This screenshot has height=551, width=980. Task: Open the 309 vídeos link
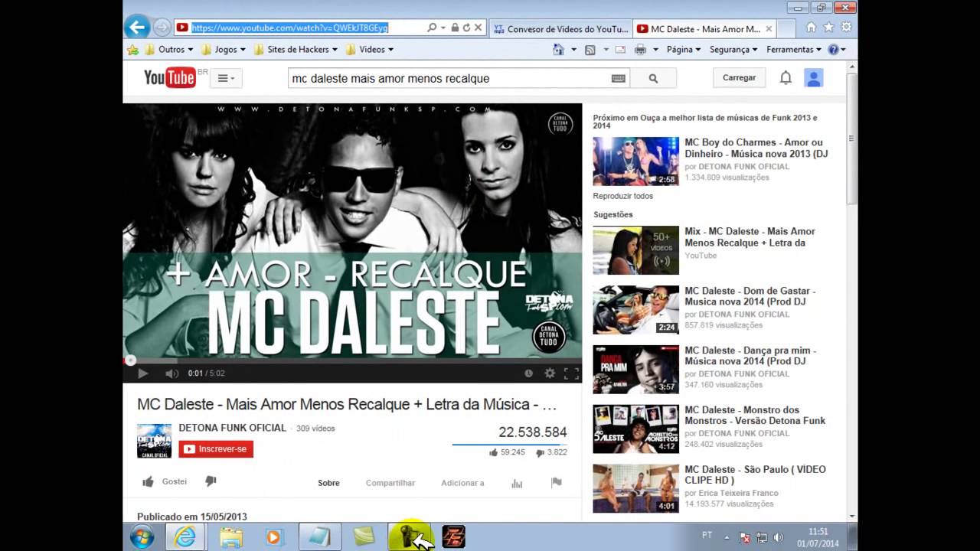click(x=315, y=429)
